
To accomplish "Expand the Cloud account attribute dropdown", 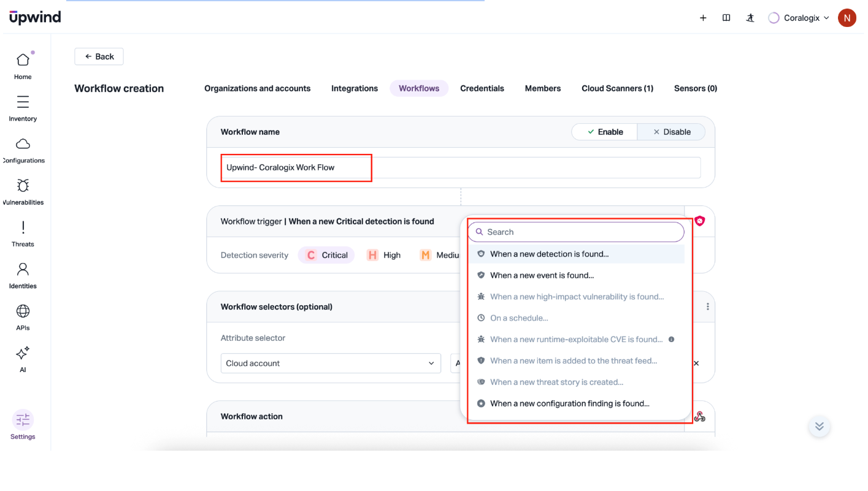I will click(331, 363).
